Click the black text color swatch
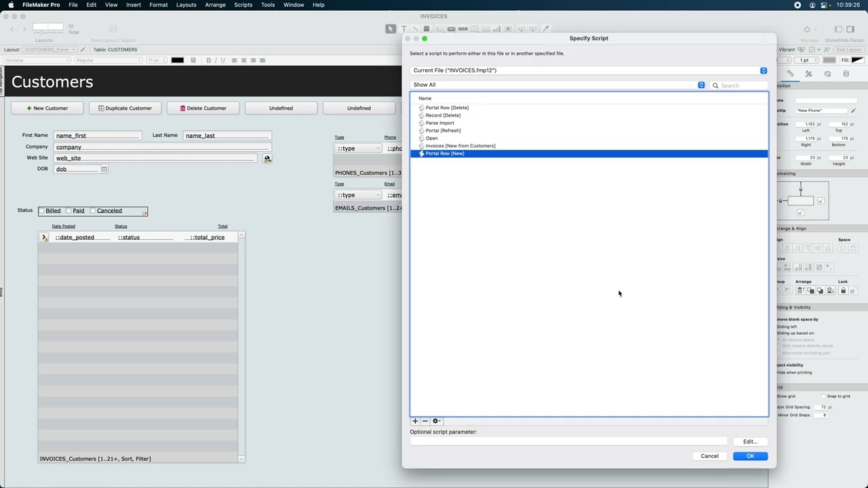Screen dimensions: 868x488 tap(178, 60)
